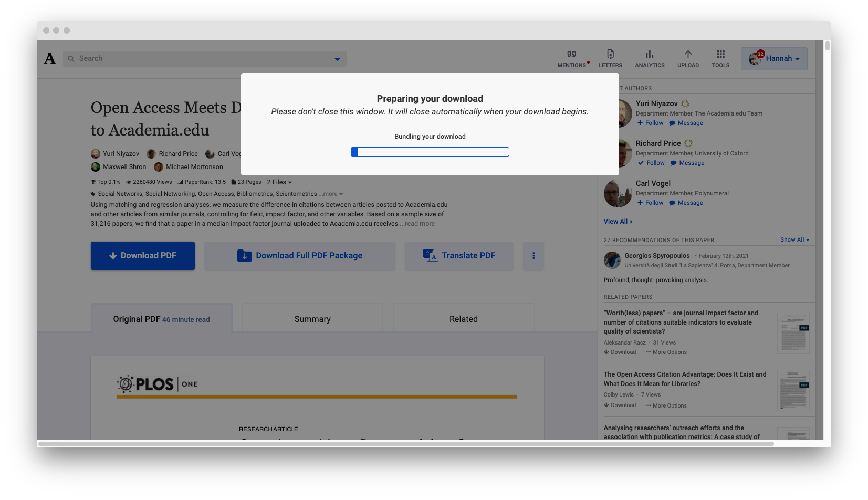The image size is (868, 500).
Task: Click the PLOS ONE logo
Action: pos(157,384)
